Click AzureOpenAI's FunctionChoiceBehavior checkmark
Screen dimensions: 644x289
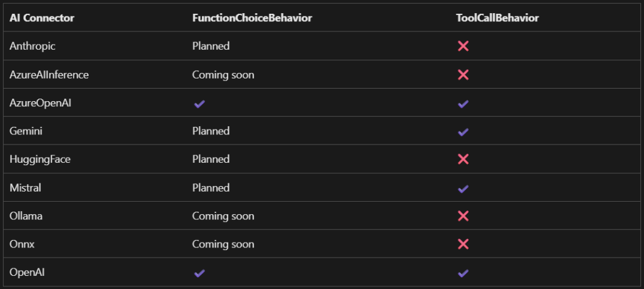coord(199,104)
